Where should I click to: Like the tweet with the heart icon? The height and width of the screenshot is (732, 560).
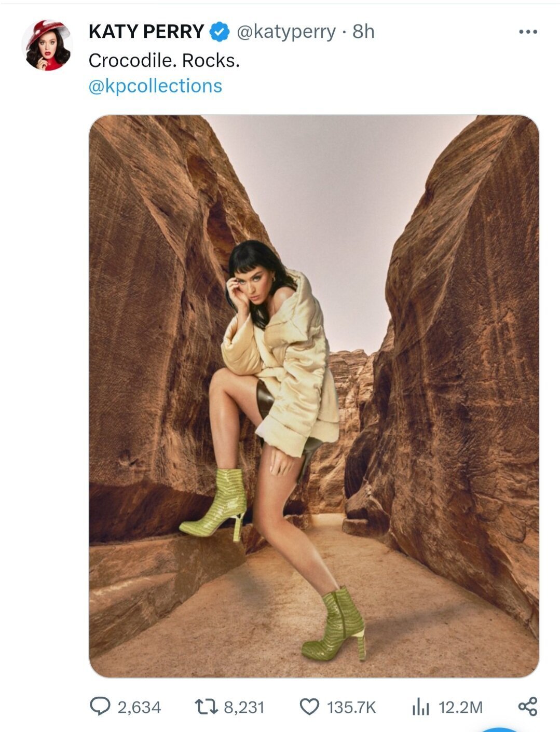click(x=310, y=707)
